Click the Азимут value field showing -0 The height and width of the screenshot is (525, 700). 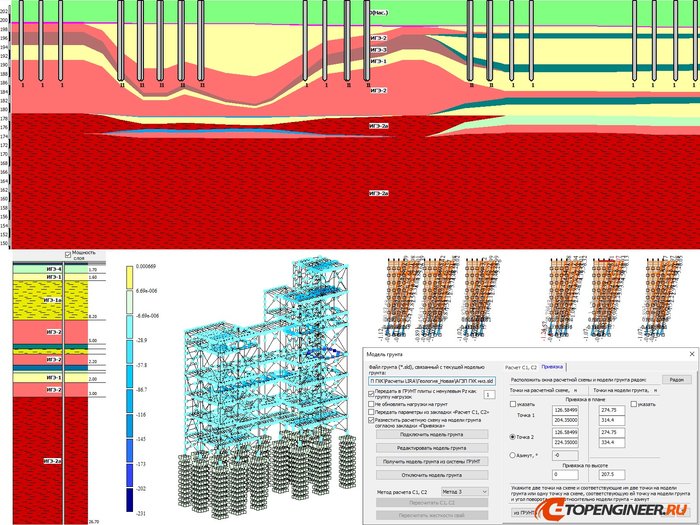click(565, 455)
